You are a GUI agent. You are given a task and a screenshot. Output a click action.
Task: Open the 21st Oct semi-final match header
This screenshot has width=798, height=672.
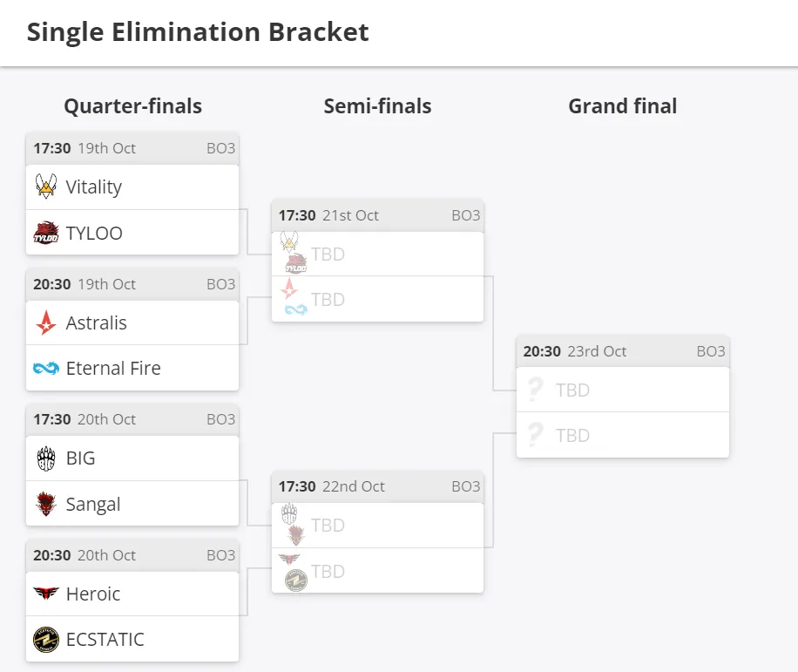377,216
